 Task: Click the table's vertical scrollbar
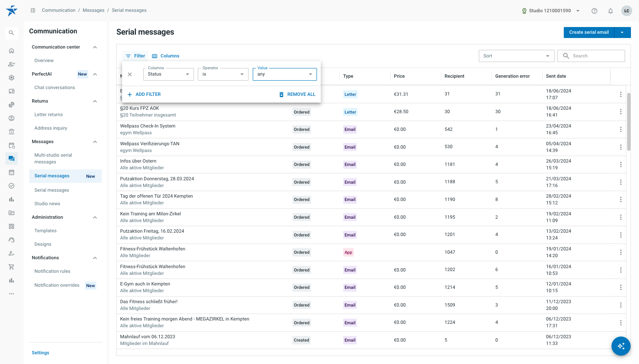(629, 122)
